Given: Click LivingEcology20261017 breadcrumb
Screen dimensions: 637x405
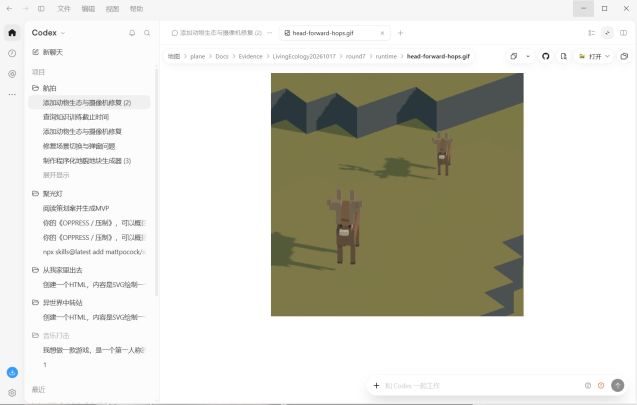Looking at the screenshot, I should pyautogui.click(x=304, y=56).
